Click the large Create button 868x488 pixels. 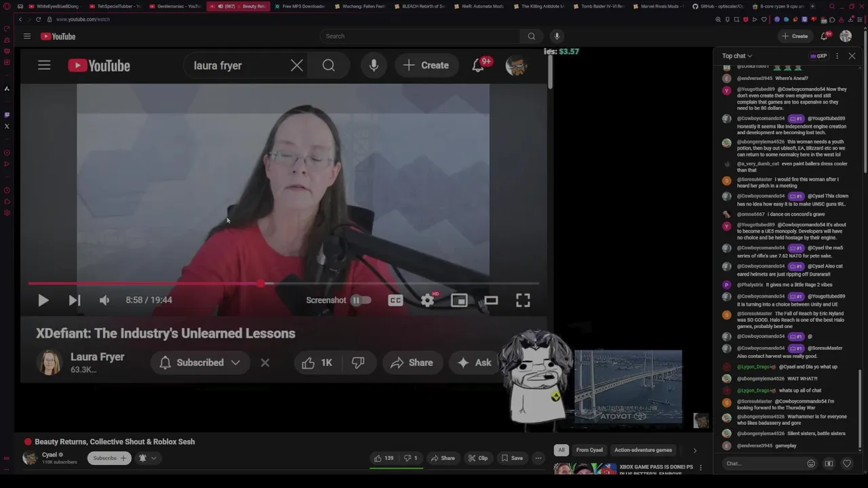[426, 66]
